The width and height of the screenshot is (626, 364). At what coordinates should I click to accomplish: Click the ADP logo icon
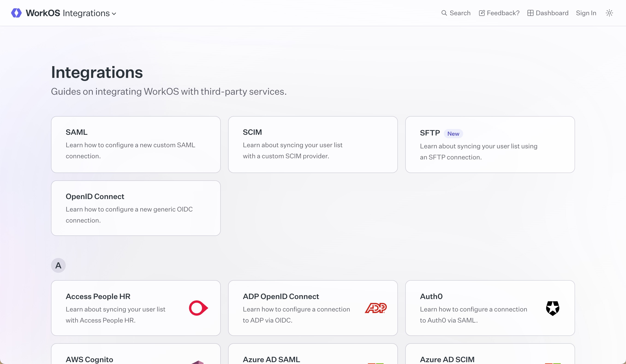point(375,308)
